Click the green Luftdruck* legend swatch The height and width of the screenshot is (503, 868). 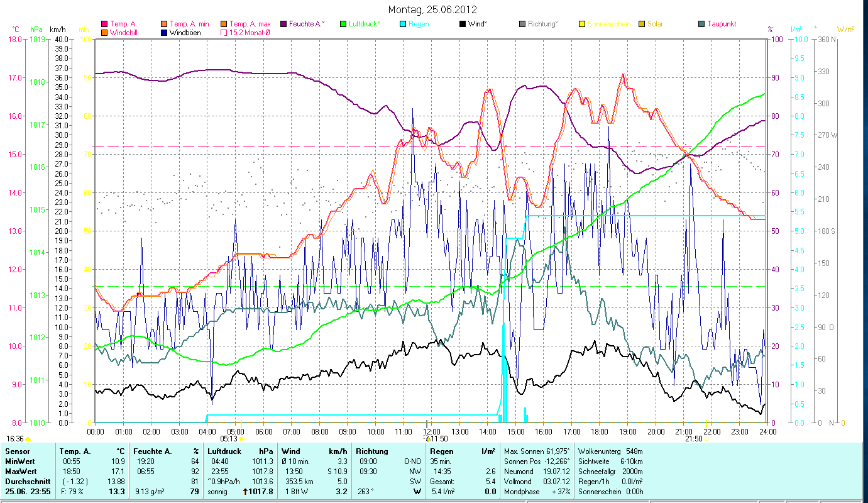[343, 24]
